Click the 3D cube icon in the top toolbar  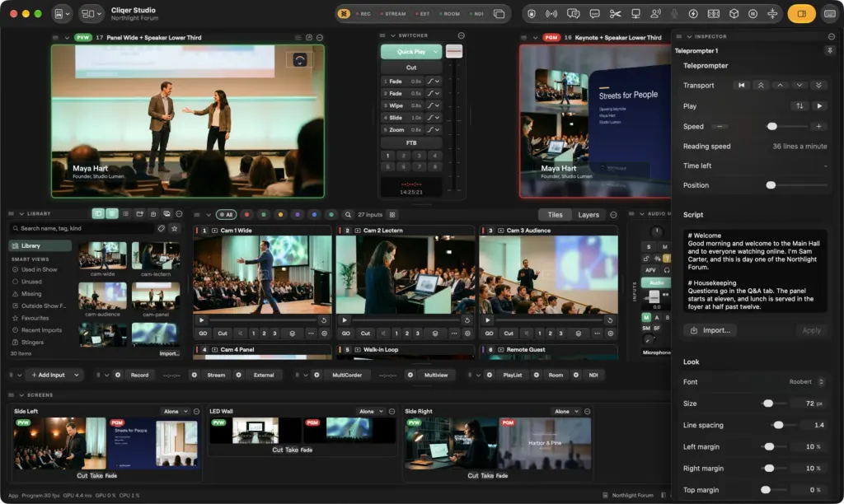tap(734, 14)
